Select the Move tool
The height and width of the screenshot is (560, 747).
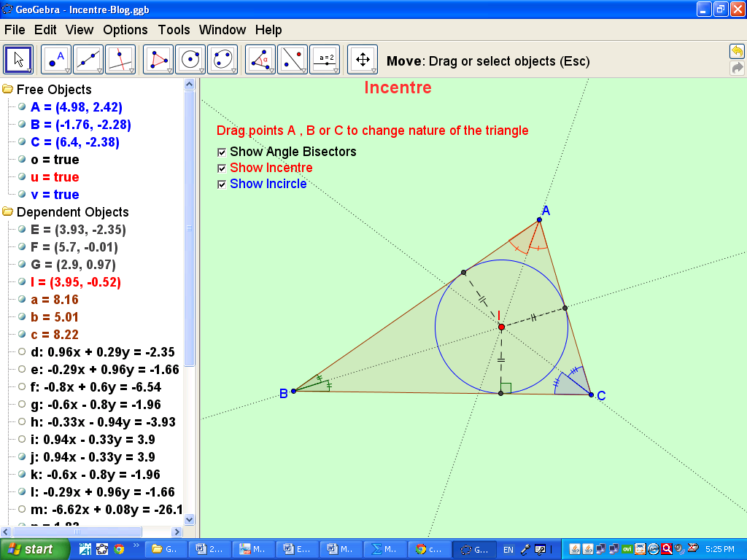[x=18, y=59]
